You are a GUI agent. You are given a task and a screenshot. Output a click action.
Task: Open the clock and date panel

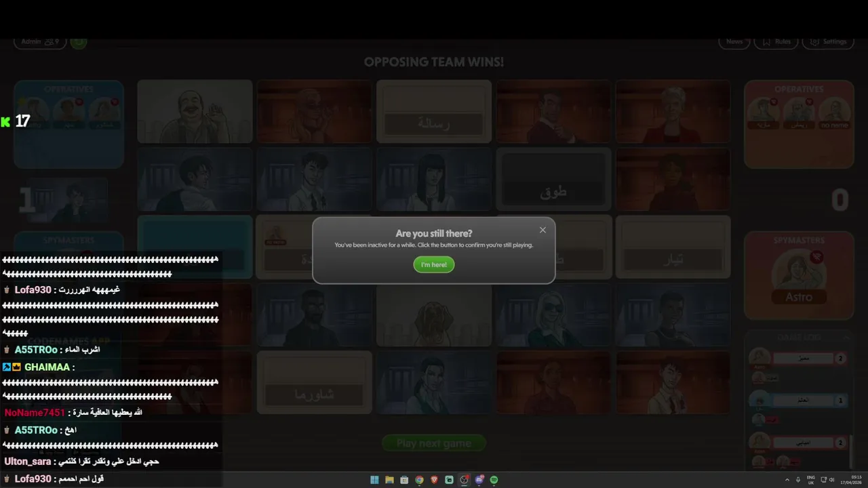point(851,480)
